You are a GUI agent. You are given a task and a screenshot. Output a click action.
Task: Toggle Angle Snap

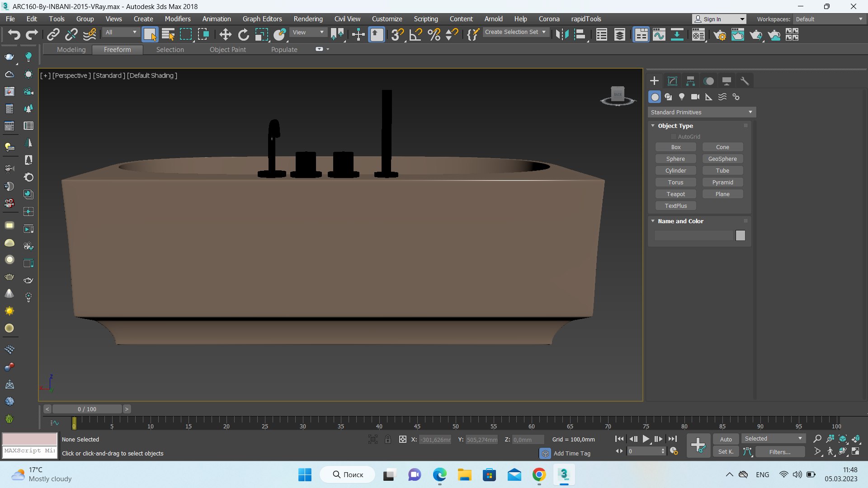(415, 35)
